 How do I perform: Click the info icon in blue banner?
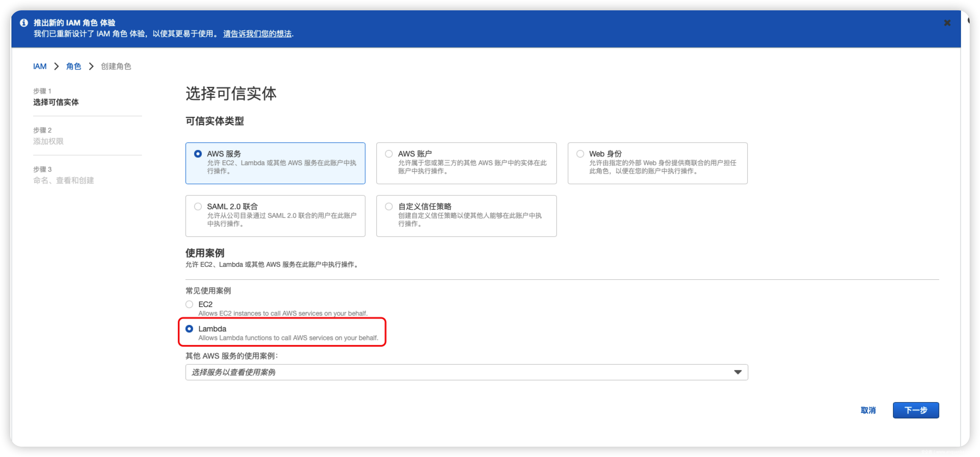pyautogui.click(x=24, y=23)
